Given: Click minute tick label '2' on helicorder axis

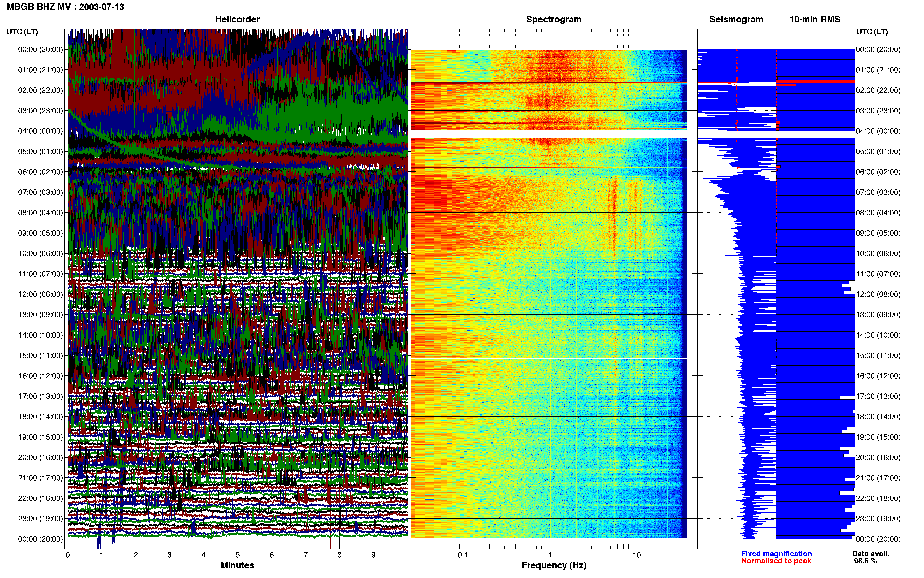Looking at the screenshot, I should pos(136,555).
